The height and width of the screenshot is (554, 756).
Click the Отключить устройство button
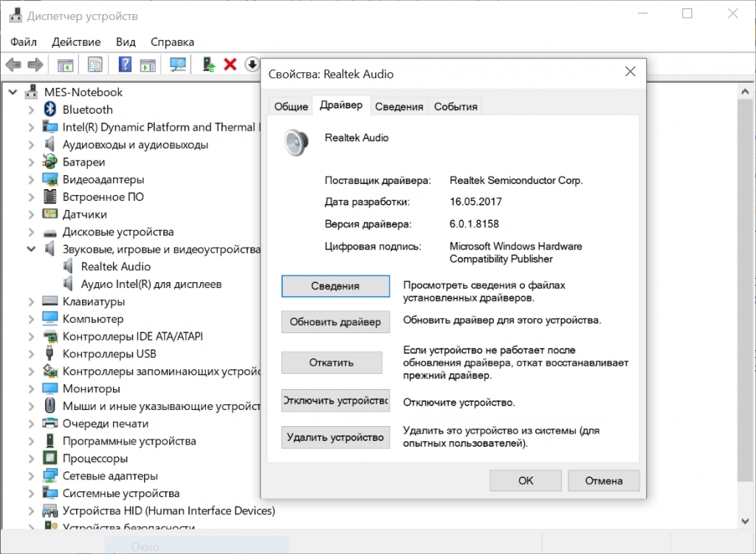[x=336, y=400]
